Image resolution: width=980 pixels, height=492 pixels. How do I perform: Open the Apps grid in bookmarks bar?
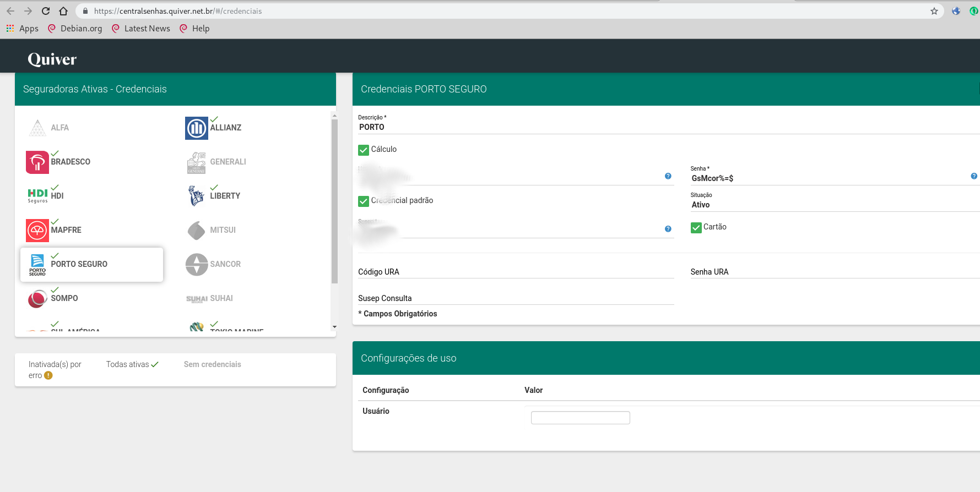[22, 29]
